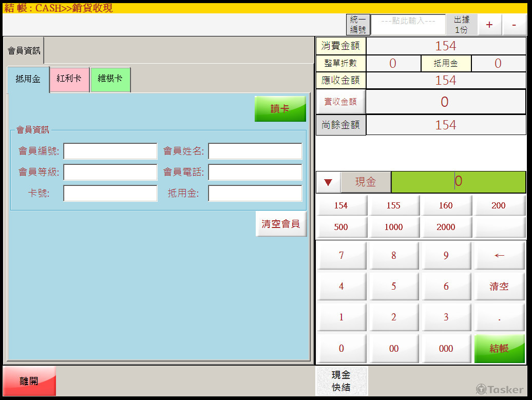532x400 pixels.
Task: Select the 1000 quick amount button
Action: (393, 227)
